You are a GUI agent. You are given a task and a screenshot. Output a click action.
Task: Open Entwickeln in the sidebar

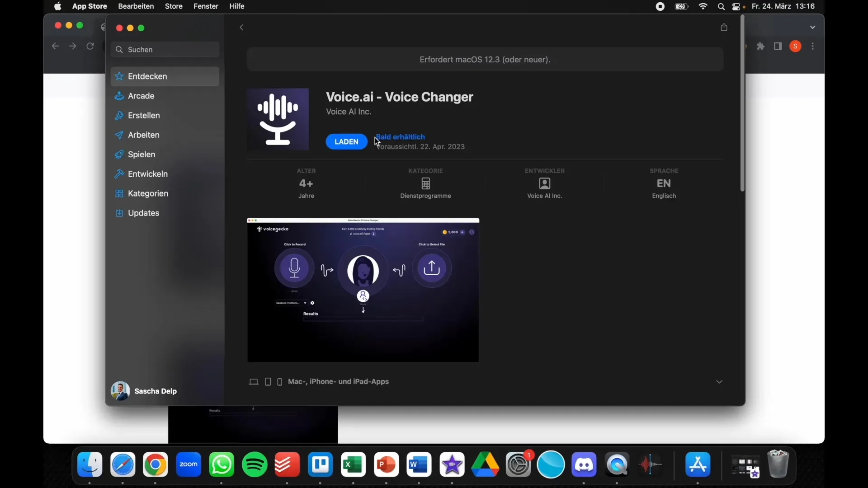[165, 174]
